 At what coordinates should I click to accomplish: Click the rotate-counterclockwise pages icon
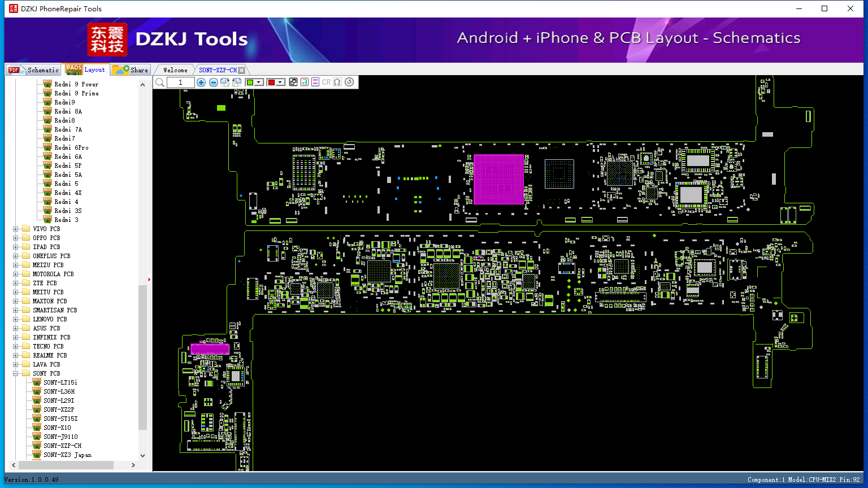pos(237,82)
